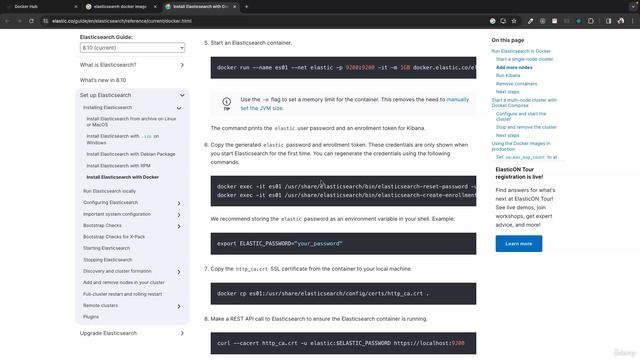640x360 pixels.
Task: Click the export ELASTIC_PASSWORD code block
Action: [343, 244]
